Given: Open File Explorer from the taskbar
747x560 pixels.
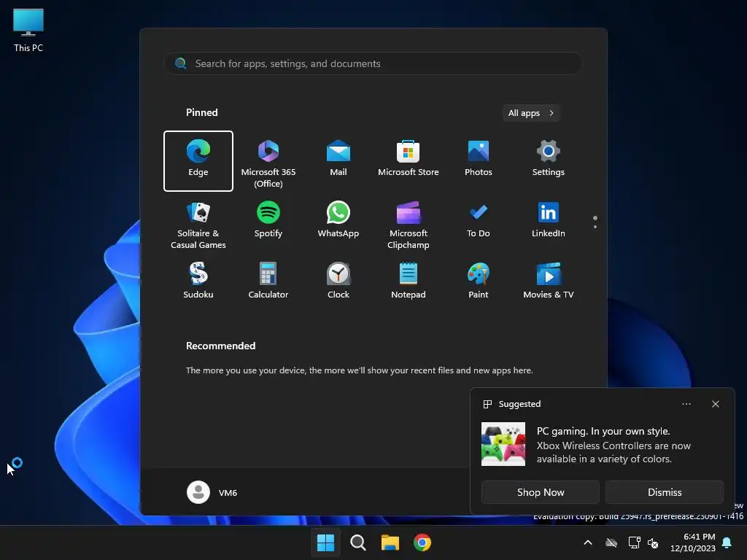Looking at the screenshot, I should coord(390,542).
